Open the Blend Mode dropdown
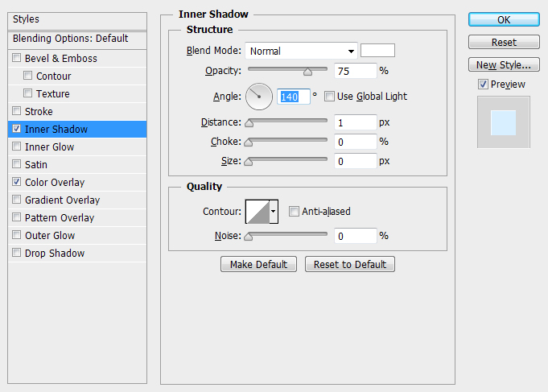 pos(301,51)
